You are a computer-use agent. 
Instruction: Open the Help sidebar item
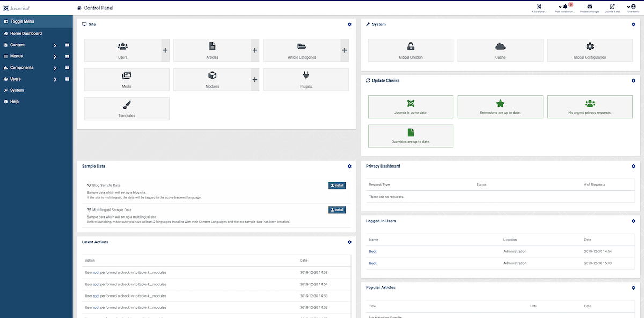[14, 102]
